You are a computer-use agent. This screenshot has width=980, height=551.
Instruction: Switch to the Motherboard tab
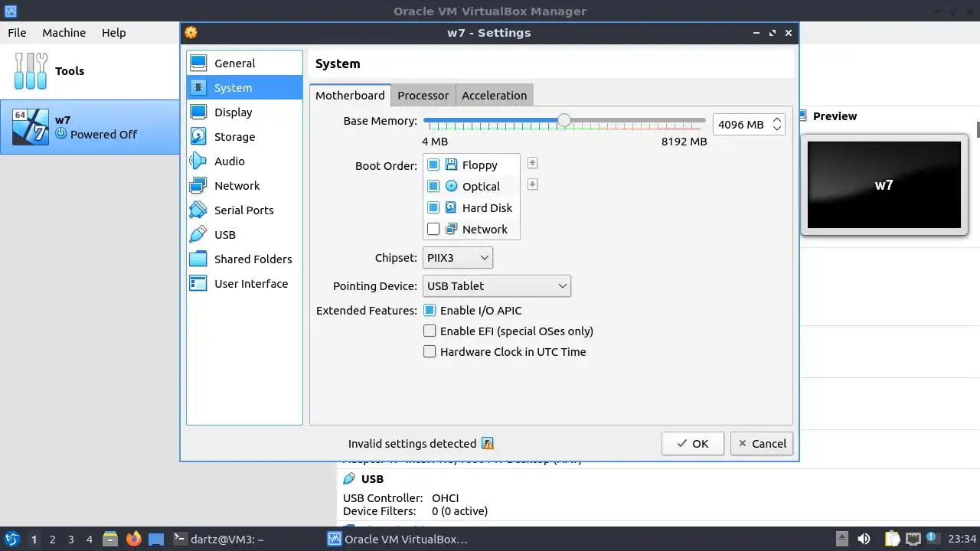click(x=350, y=95)
